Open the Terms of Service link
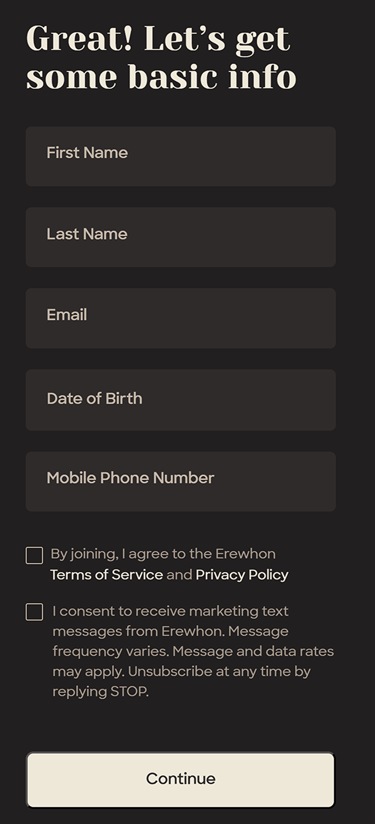Screen dimensions: 375x824 (107, 574)
